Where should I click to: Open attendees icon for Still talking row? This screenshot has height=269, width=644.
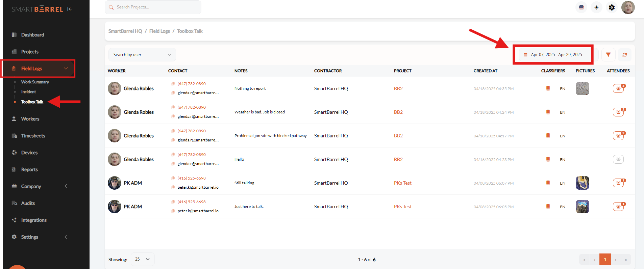[x=618, y=183]
